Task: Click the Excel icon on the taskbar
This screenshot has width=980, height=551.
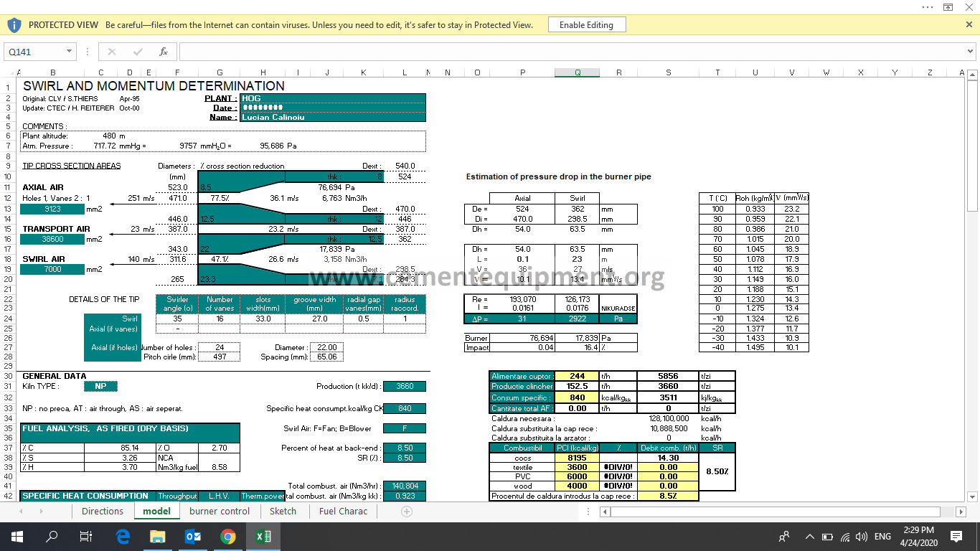Action: pos(263,536)
